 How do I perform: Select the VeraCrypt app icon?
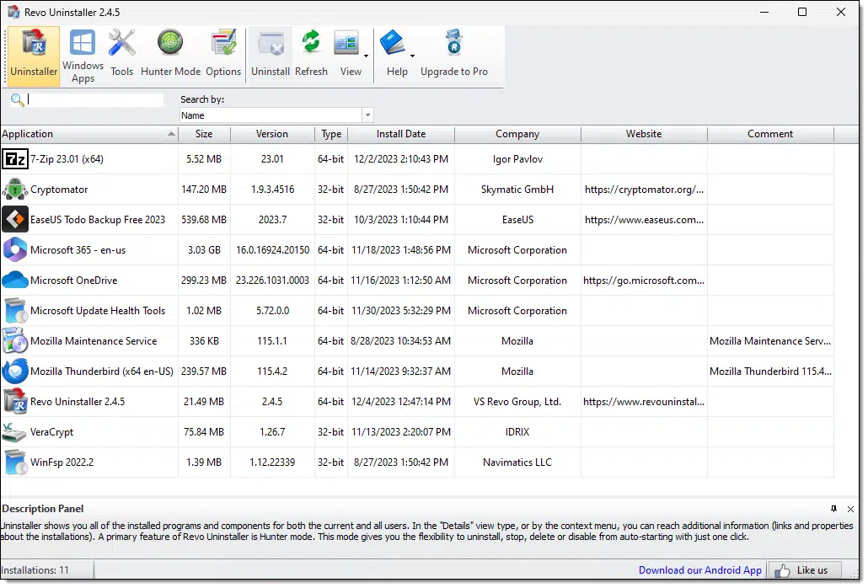point(13,432)
